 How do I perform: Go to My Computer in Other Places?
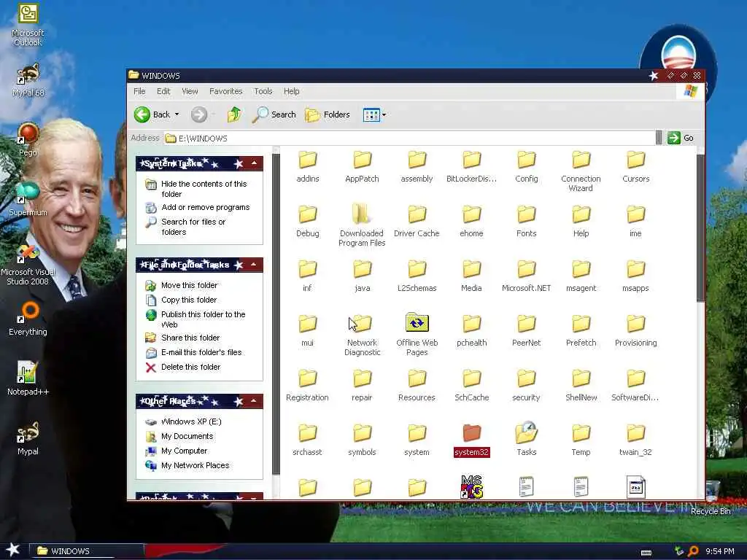click(184, 451)
